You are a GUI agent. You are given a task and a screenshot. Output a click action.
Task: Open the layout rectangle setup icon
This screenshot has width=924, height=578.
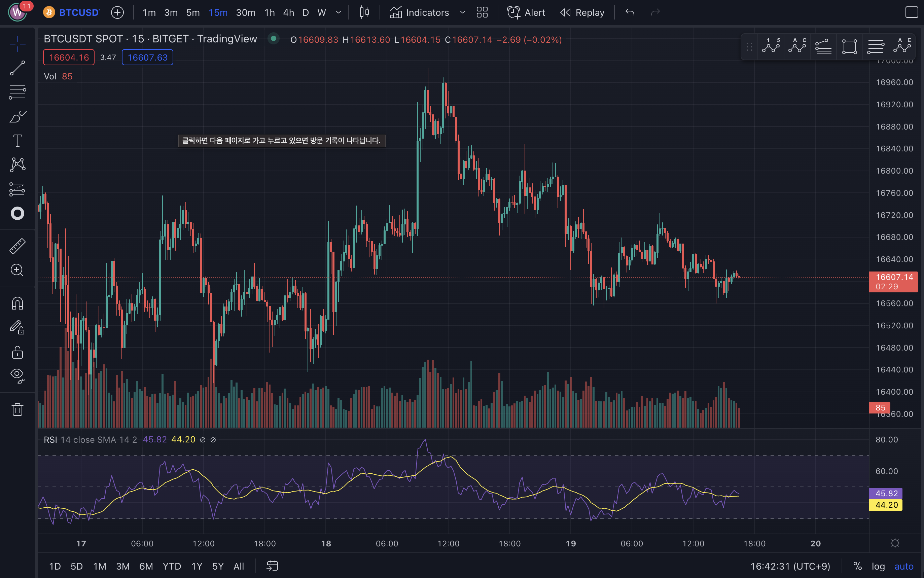click(x=912, y=12)
